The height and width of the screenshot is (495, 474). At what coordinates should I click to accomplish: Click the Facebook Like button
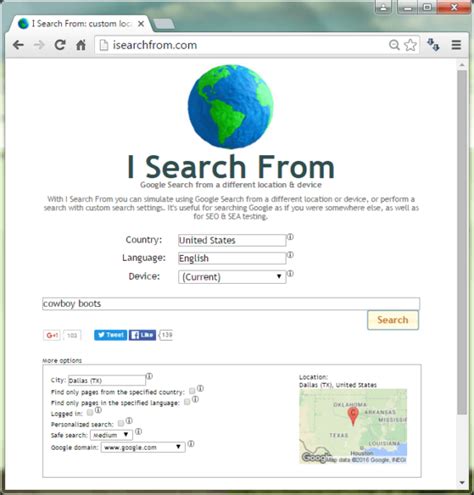click(x=142, y=335)
